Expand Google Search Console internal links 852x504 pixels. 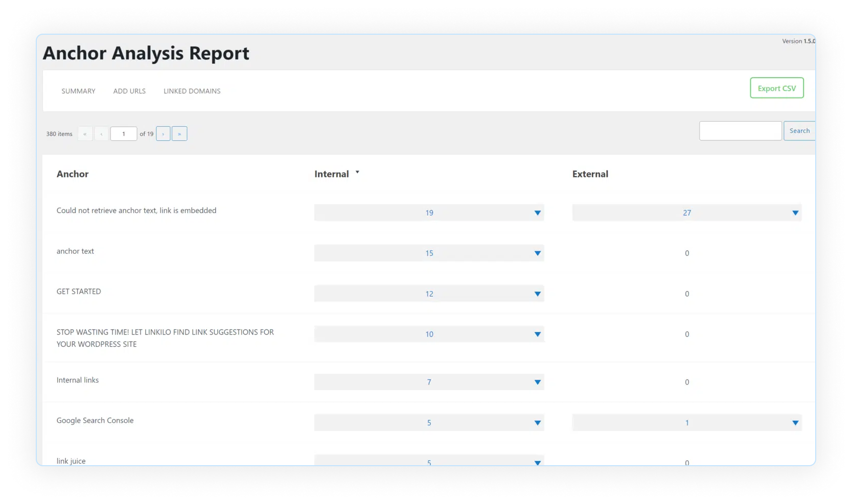[537, 423]
